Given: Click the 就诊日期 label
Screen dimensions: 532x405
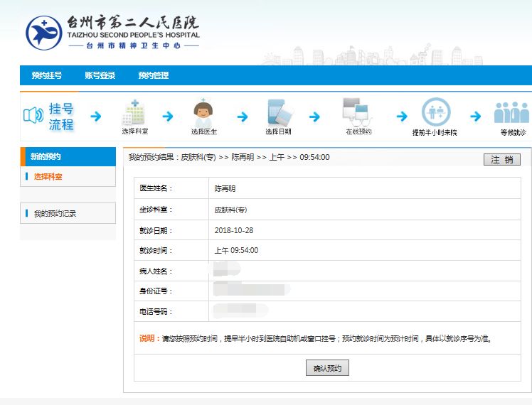Looking at the screenshot, I should (156, 231).
